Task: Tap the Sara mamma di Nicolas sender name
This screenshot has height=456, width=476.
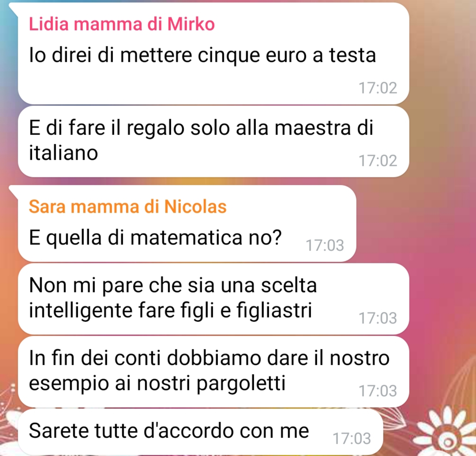Action: click(x=127, y=206)
